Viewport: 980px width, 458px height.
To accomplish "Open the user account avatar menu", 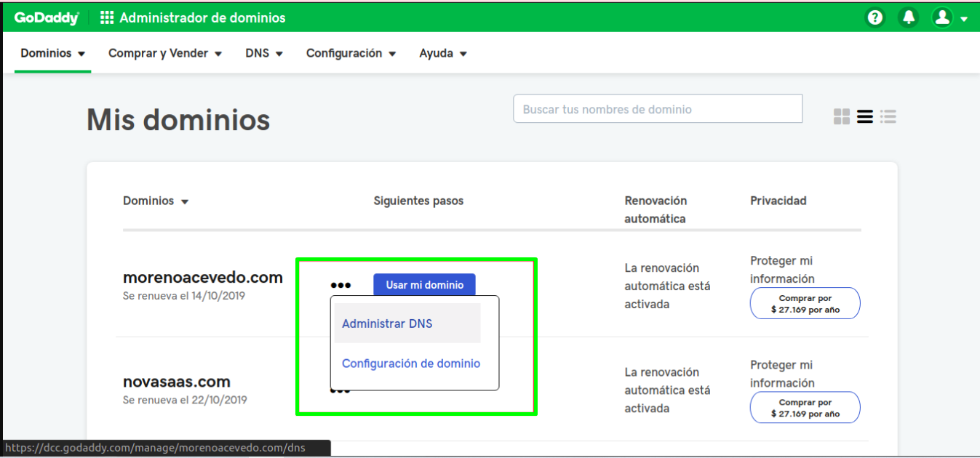I will point(949,17).
